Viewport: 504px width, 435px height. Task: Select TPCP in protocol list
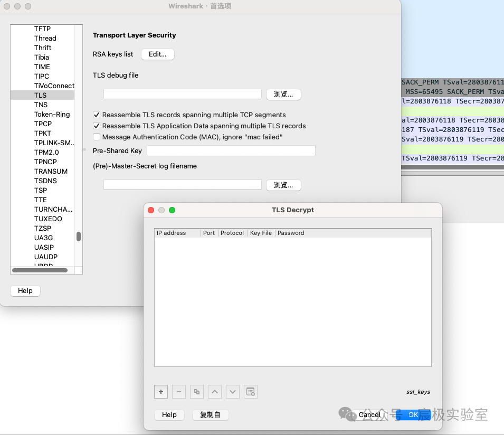coord(42,124)
